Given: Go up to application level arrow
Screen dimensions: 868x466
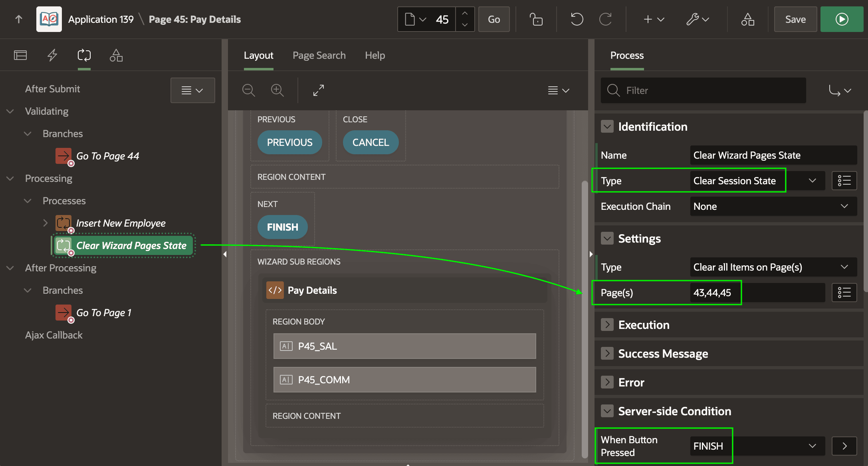Looking at the screenshot, I should coord(19,19).
